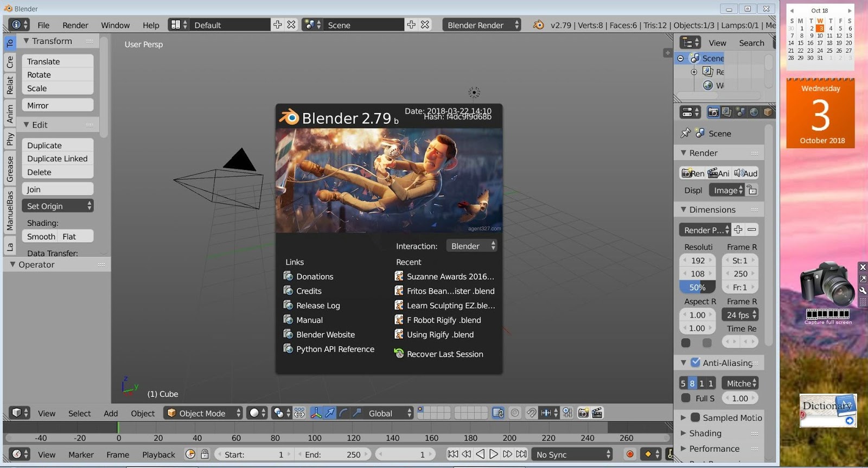This screenshot has height=468, width=868.
Task: Open the Global orientation dropdown
Action: (x=388, y=413)
